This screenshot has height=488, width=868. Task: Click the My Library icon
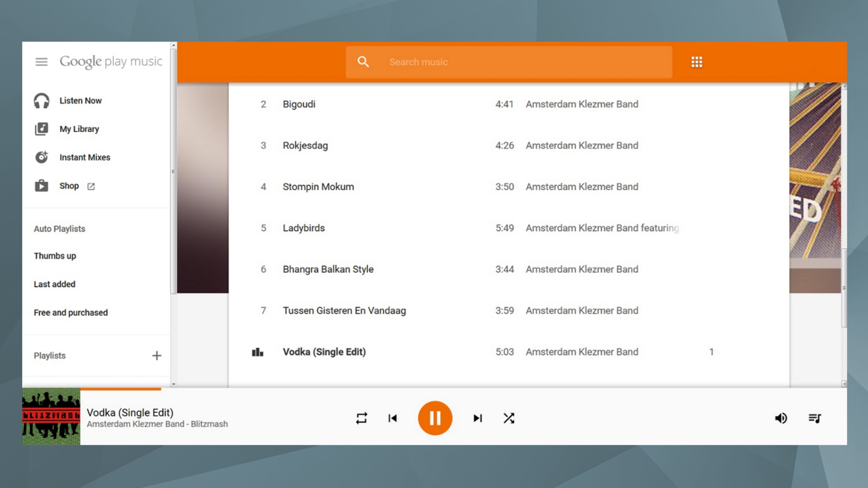(42, 129)
